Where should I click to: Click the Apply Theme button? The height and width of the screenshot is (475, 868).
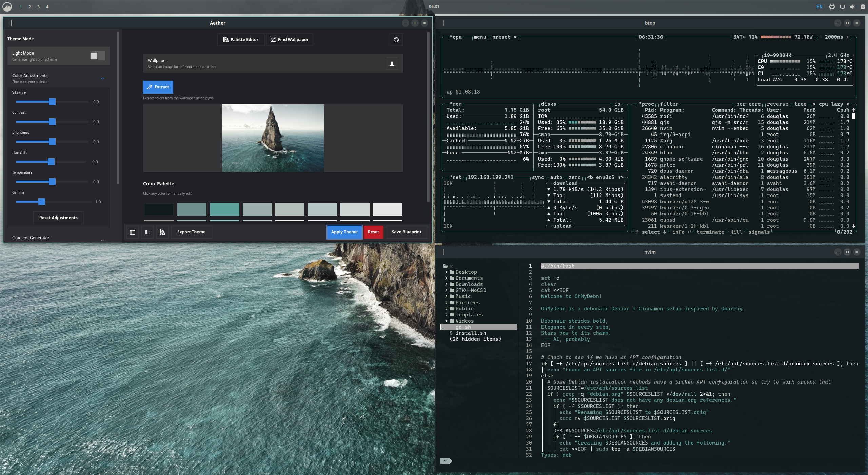click(x=344, y=232)
